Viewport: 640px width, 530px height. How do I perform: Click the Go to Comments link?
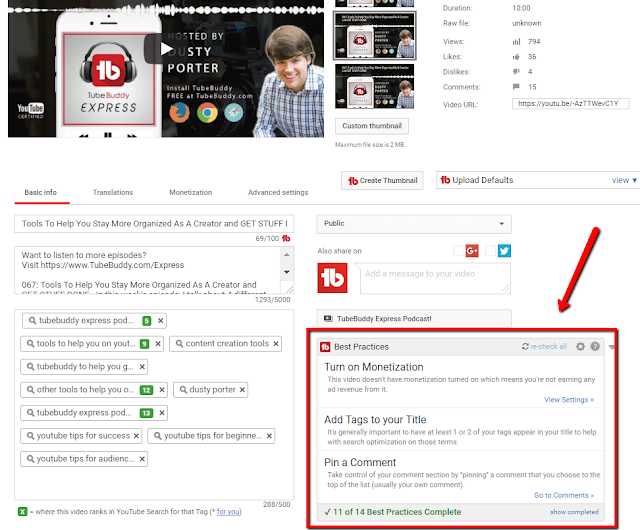[x=564, y=495]
